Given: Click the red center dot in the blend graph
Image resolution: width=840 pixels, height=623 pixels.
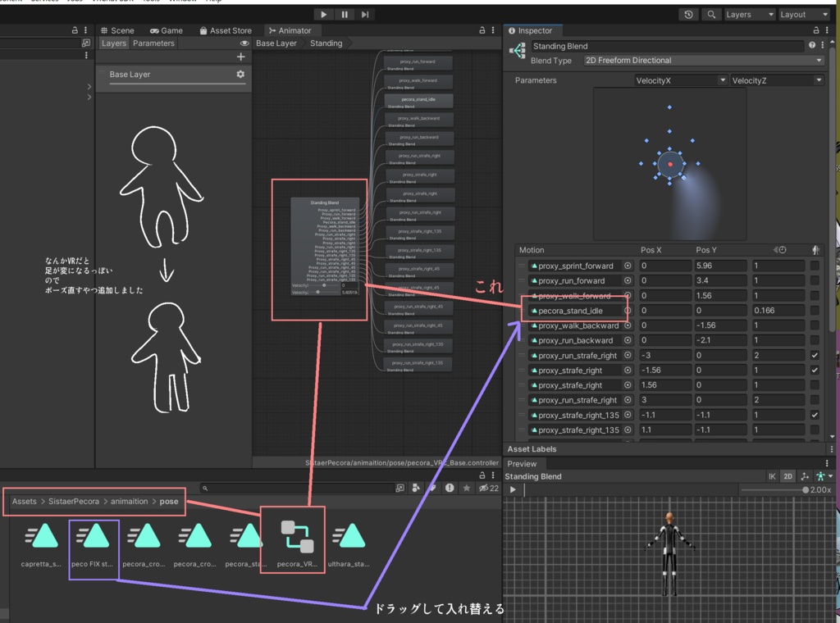Looking at the screenshot, I should (x=670, y=164).
